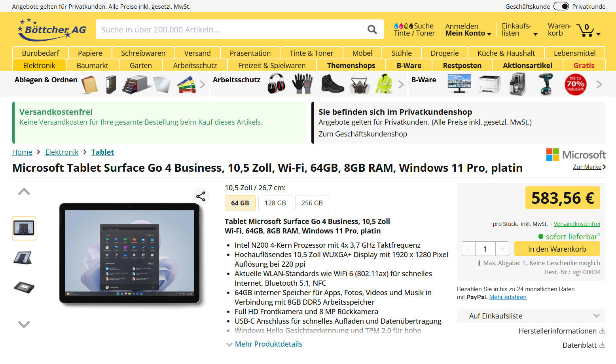Add item with In den Warenkorb

[557, 249]
